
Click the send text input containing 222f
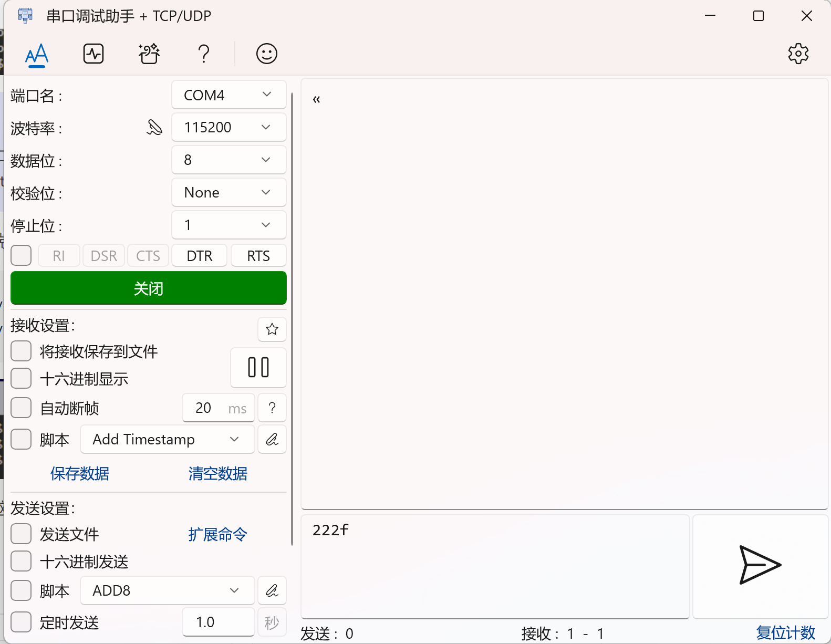pyautogui.click(x=495, y=566)
